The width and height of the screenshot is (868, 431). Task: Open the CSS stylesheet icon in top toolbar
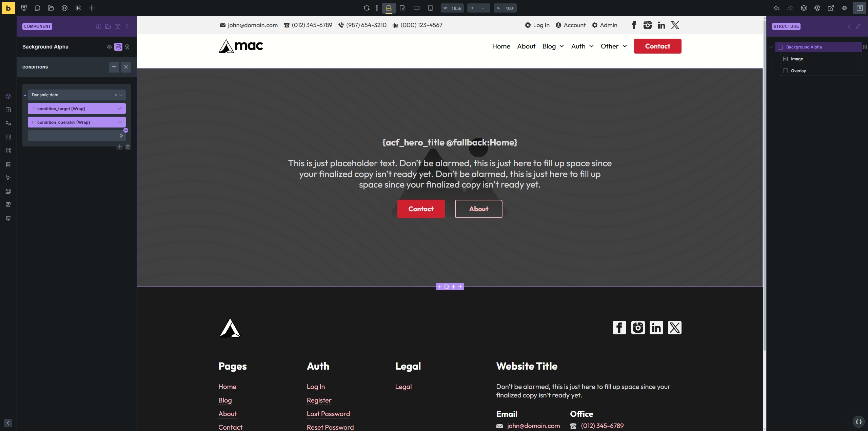point(24,8)
